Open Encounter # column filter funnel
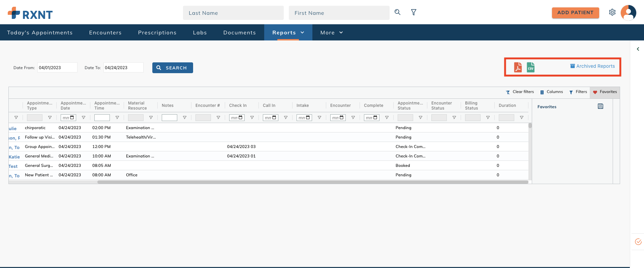 (x=218, y=118)
